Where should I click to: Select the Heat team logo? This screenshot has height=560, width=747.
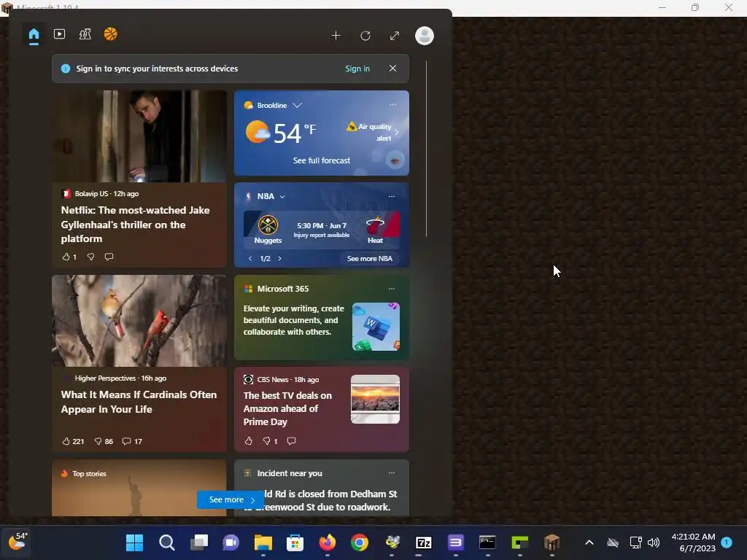point(376,225)
